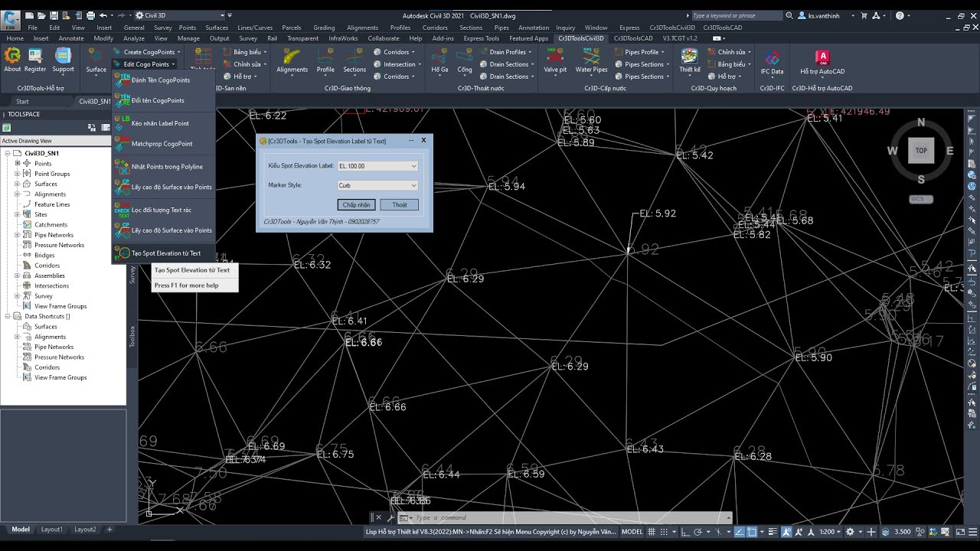
Task: Open the Surfaces menu in menu bar
Action: 217,28
